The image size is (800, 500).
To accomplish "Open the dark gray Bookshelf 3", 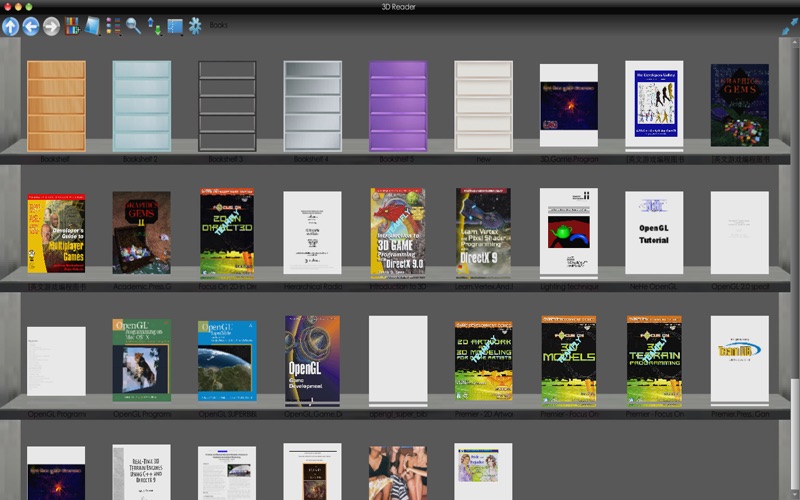I will coord(227,106).
